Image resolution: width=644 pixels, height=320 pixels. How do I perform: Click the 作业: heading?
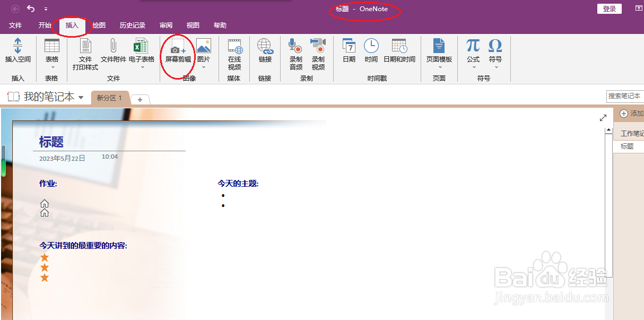(48, 184)
